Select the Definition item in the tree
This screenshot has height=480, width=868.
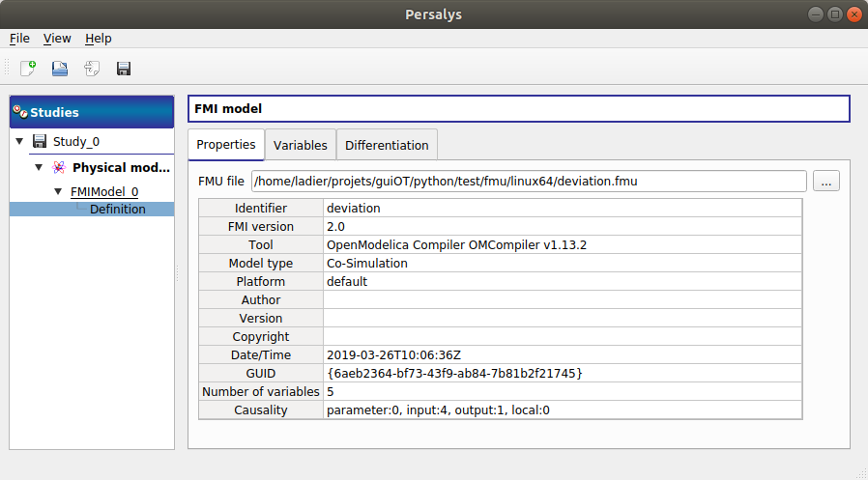click(117, 209)
